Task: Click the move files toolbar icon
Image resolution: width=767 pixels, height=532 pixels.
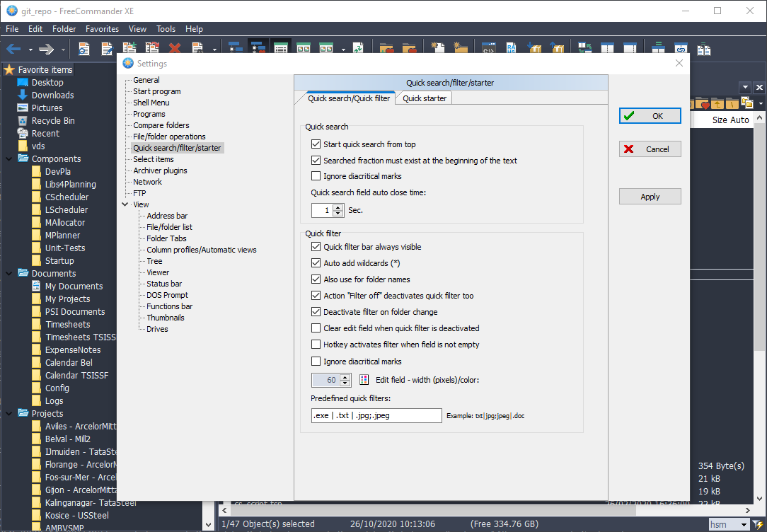Action: [152, 48]
